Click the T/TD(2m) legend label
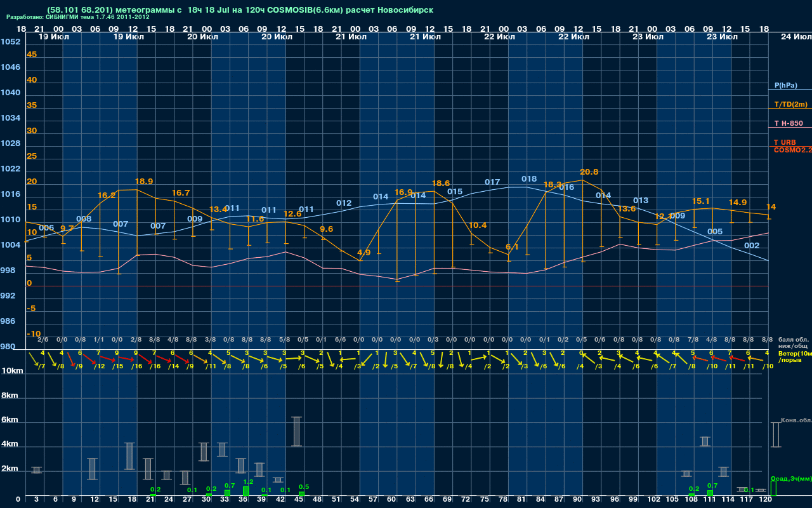 click(x=790, y=104)
